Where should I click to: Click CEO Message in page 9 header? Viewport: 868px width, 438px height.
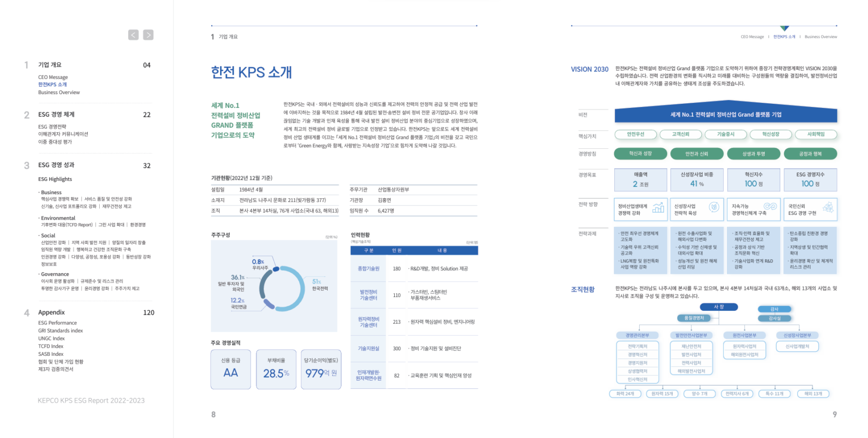pyautogui.click(x=752, y=37)
